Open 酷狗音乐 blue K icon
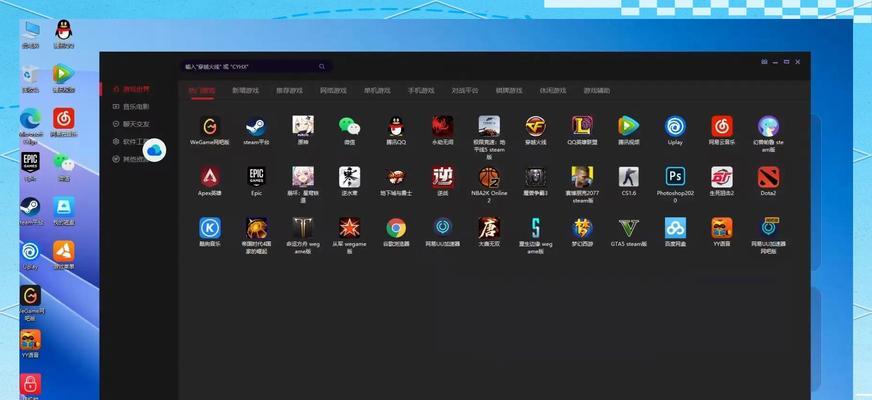Viewport: 872px width, 400px height. pyautogui.click(x=210, y=228)
